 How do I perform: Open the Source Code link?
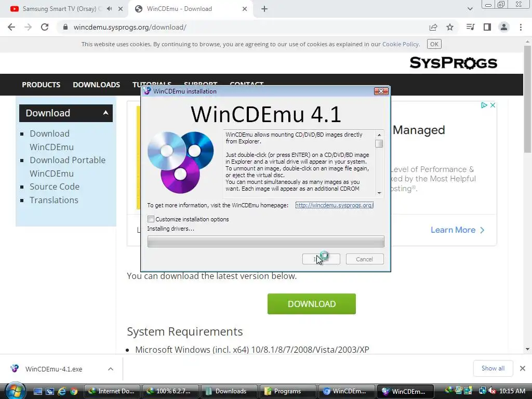coord(54,187)
